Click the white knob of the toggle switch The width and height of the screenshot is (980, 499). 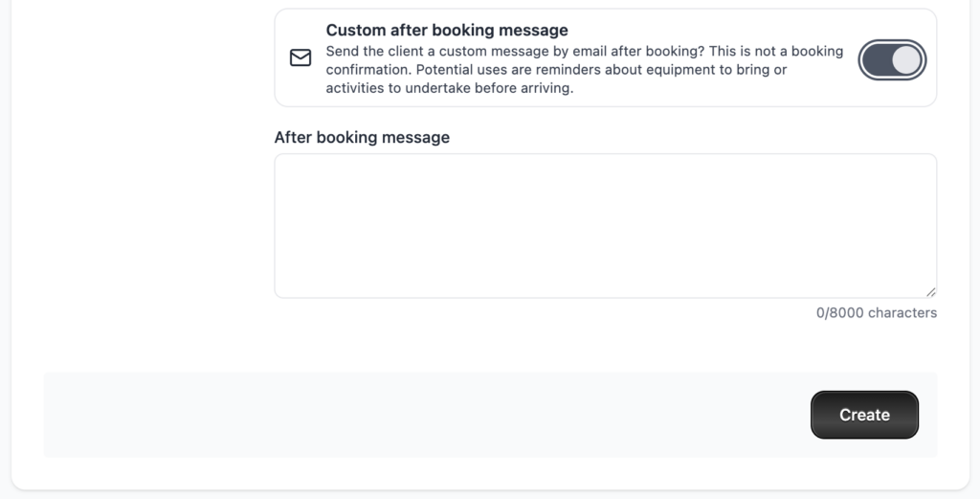[x=906, y=59]
